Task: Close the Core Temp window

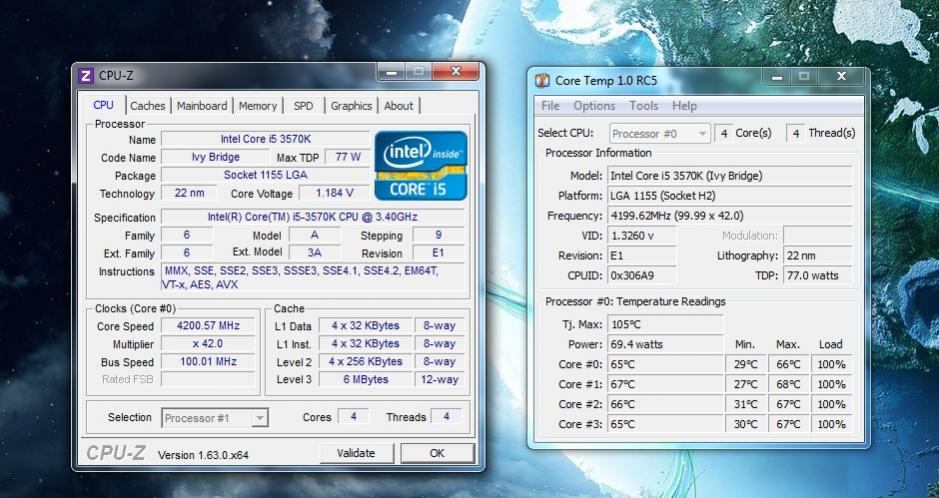Action: click(x=841, y=77)
